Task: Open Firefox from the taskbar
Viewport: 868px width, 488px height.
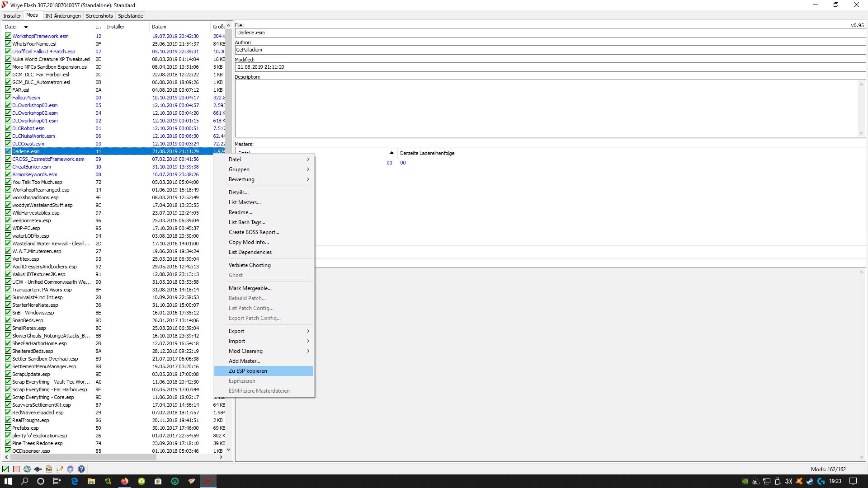Action: (x=125, y=481)
